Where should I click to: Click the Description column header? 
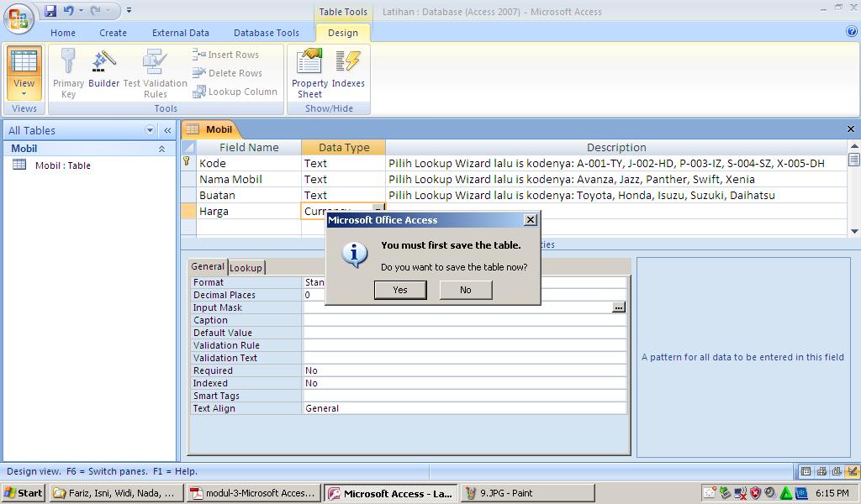tap(616, 147)
